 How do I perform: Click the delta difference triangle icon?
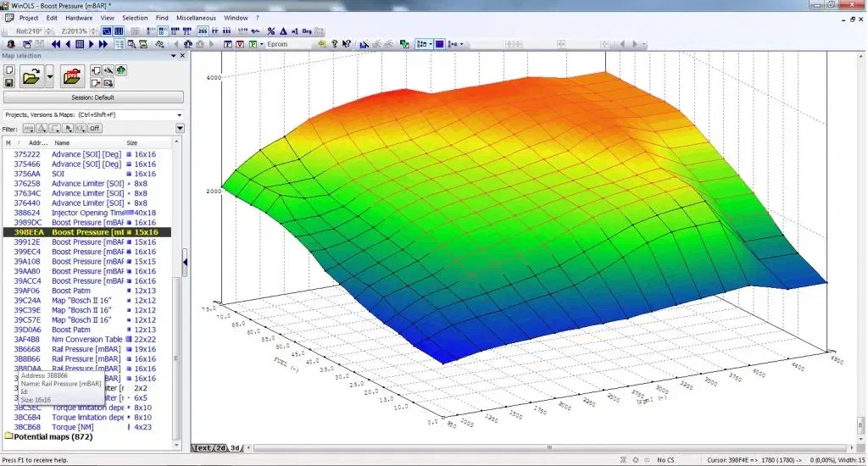282,31
